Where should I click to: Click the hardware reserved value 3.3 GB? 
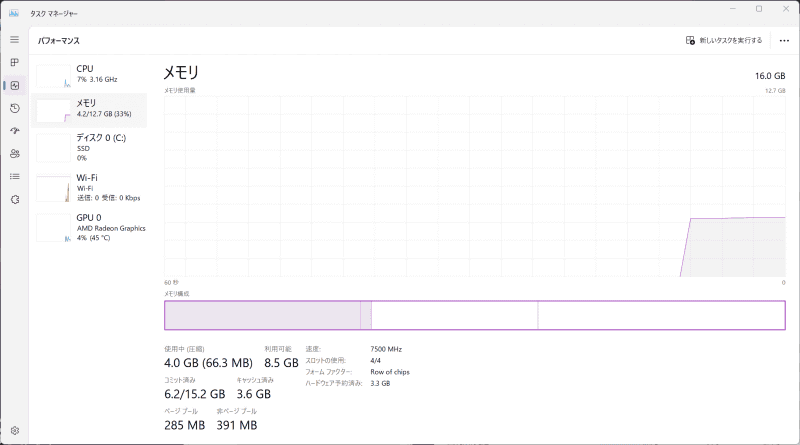coord(380,383)
